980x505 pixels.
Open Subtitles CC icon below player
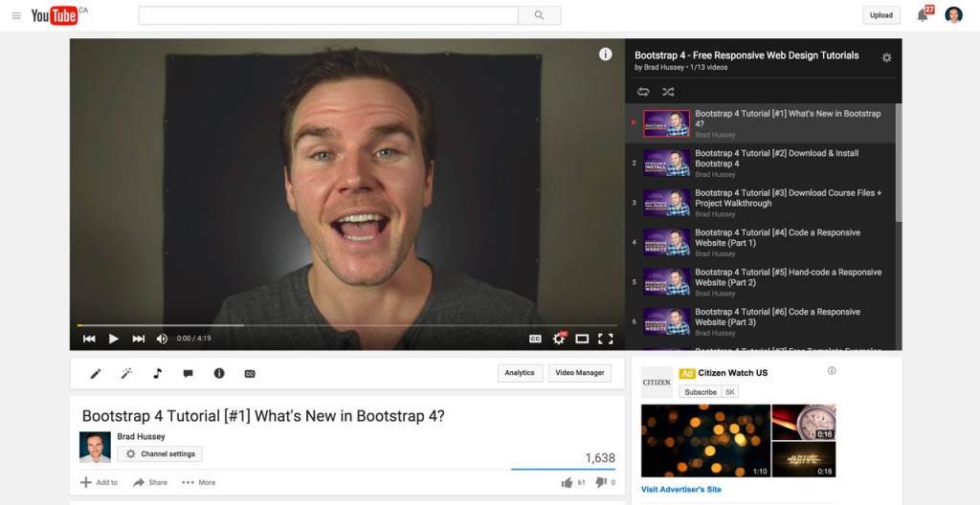point(250,374)
